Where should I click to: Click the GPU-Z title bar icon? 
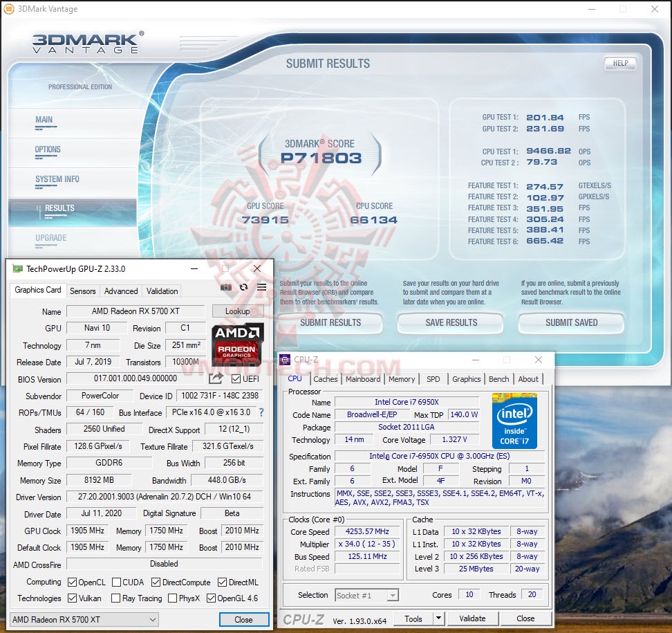click(x=17, y=269)
